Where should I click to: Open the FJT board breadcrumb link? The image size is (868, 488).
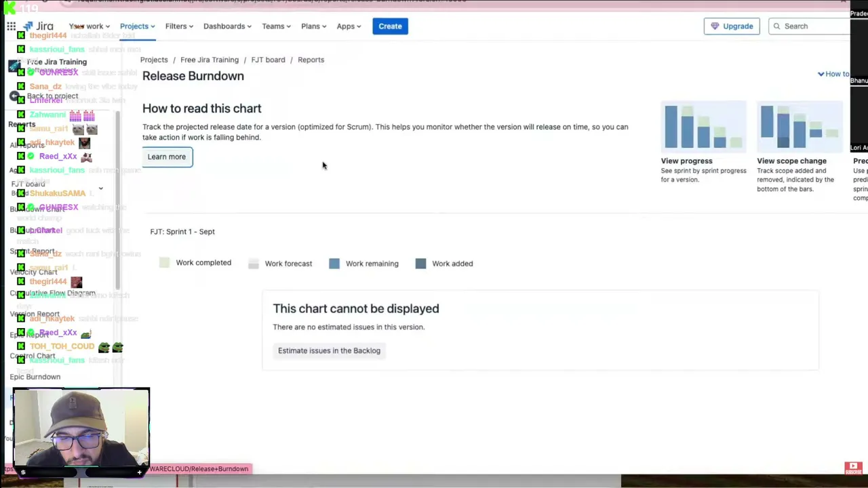[268, 60]
